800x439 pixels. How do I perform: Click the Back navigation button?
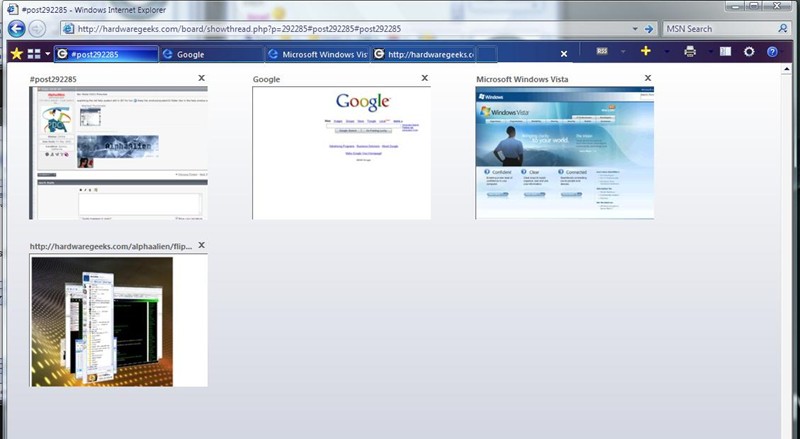click(x=16, y=29)
